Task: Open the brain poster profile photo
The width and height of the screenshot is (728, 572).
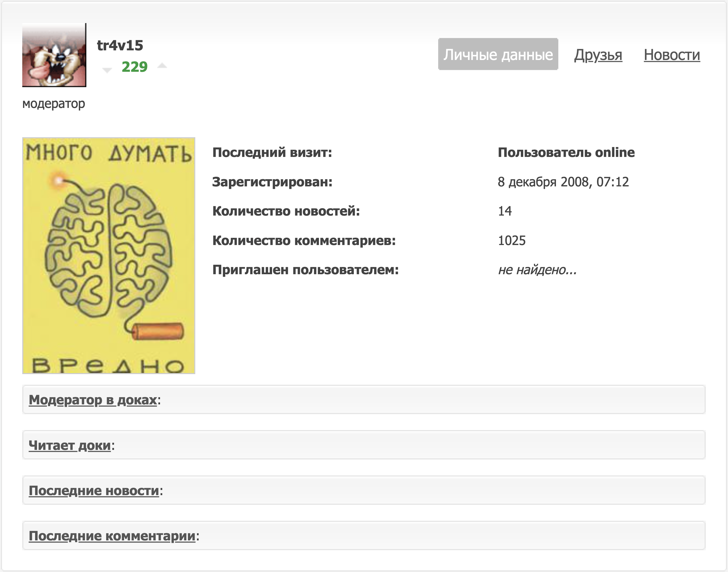Action: click(x=109, y=255)
